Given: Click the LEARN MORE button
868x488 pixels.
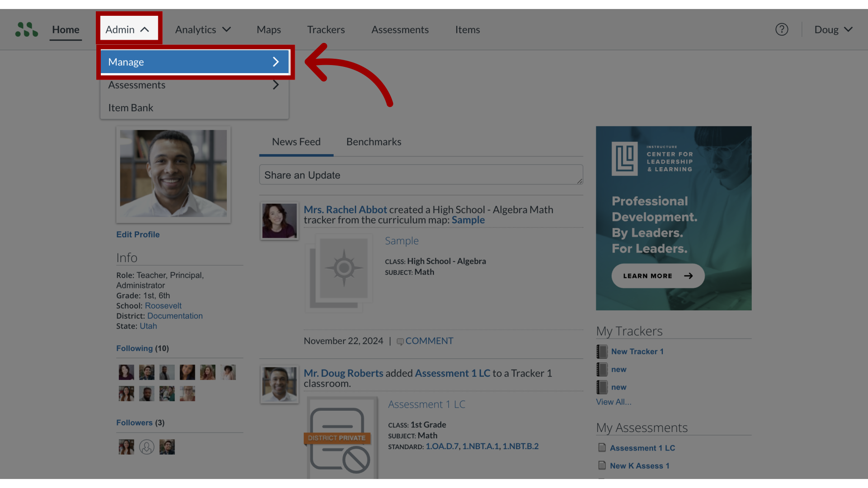Looking at the screenshot, I should [658, 276].
